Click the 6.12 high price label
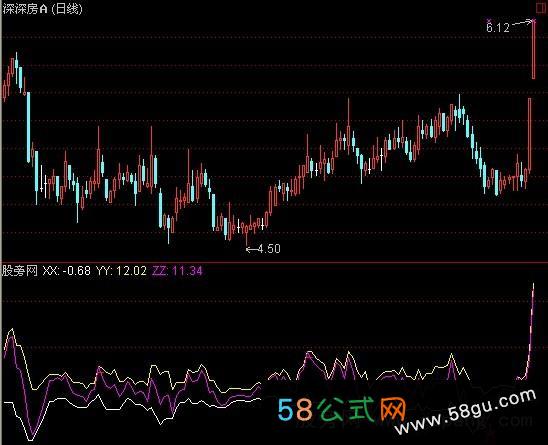548x445 pixels. (498, 27)
